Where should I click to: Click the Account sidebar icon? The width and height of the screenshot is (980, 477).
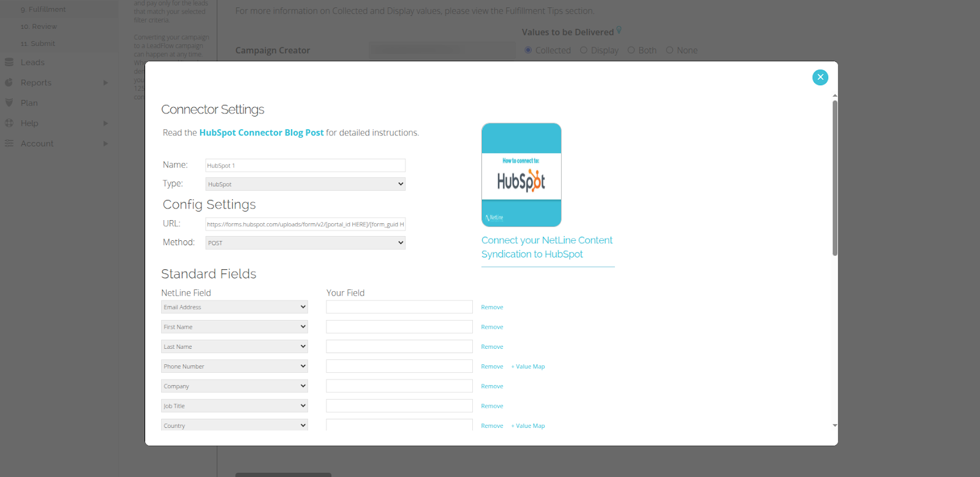9,143
